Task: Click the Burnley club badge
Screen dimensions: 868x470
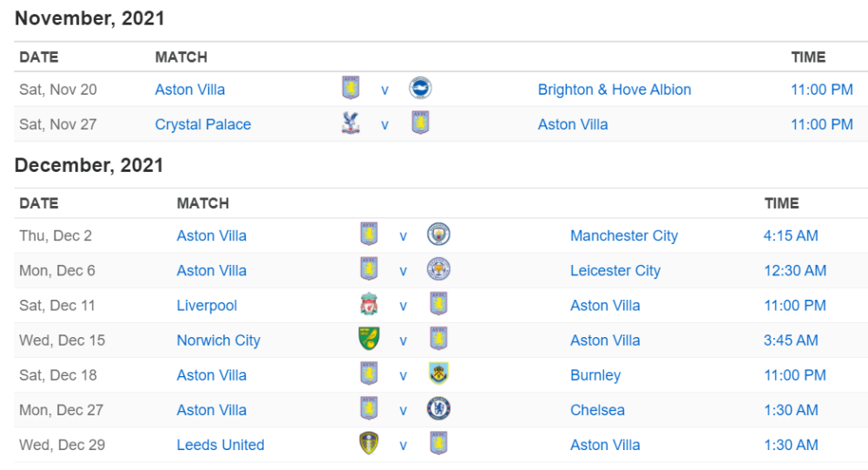Action: [438, 374]
